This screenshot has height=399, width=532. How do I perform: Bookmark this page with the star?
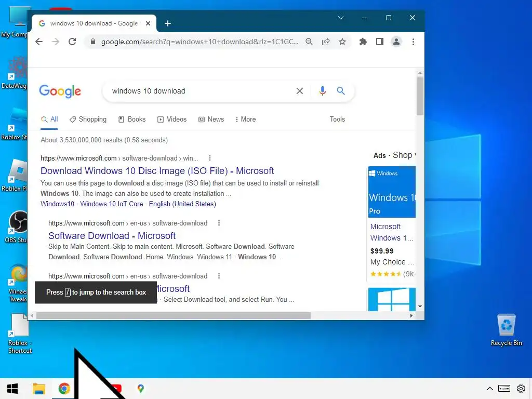point(342,42)
